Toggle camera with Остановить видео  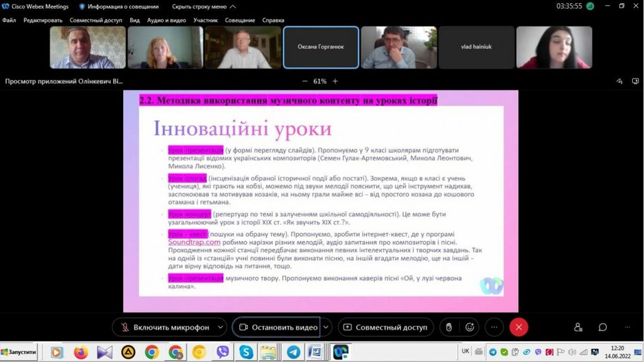[x=277, y=327]
